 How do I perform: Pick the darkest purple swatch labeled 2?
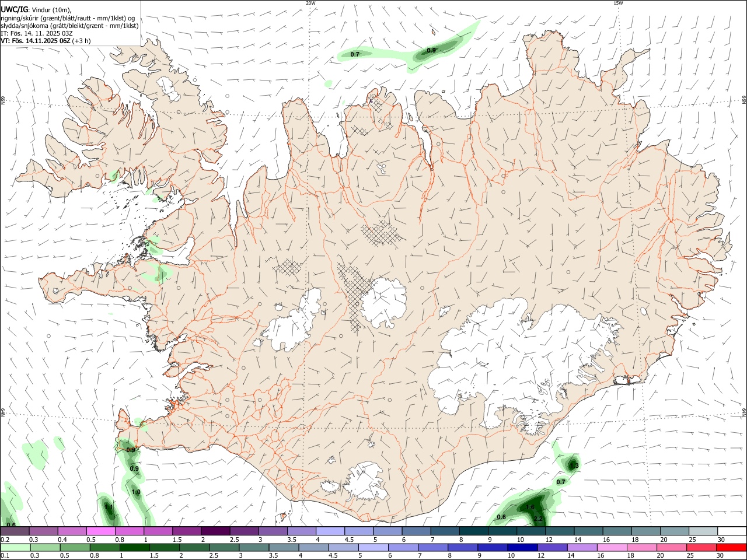[x=215, y=531]
